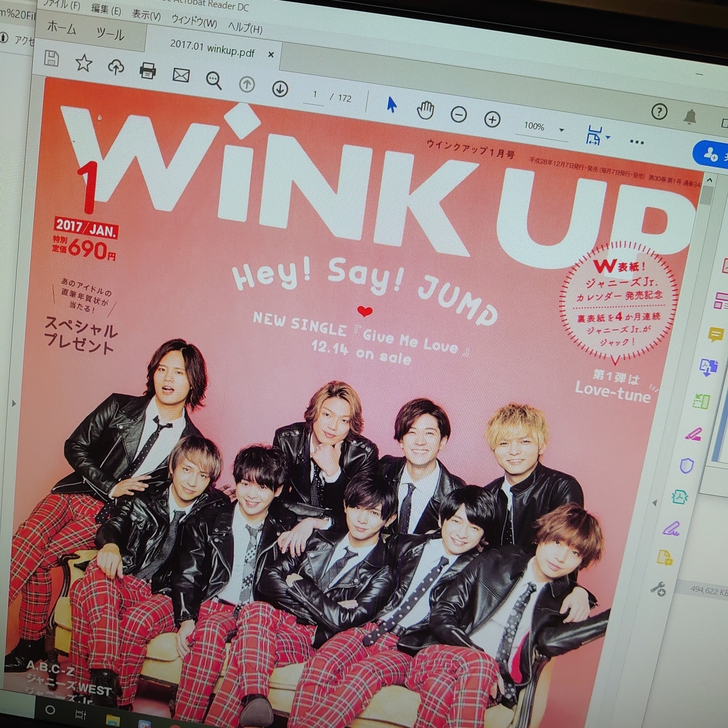Click the cloud upload icon

tap(115, 67)
